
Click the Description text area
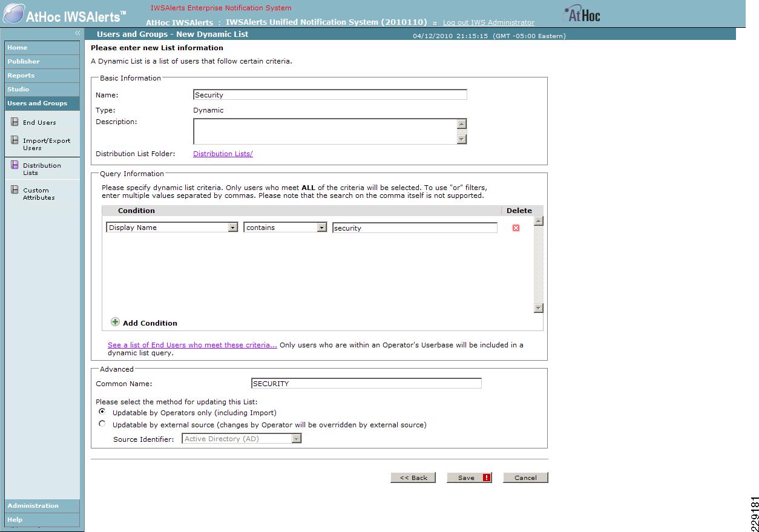click(x=325, y=131)
